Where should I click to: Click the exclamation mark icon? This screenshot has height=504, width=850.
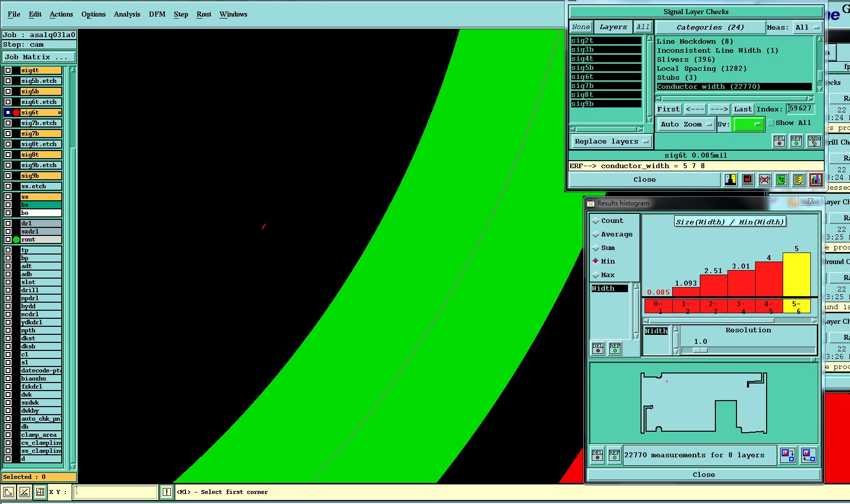click(x=167, y=492)
